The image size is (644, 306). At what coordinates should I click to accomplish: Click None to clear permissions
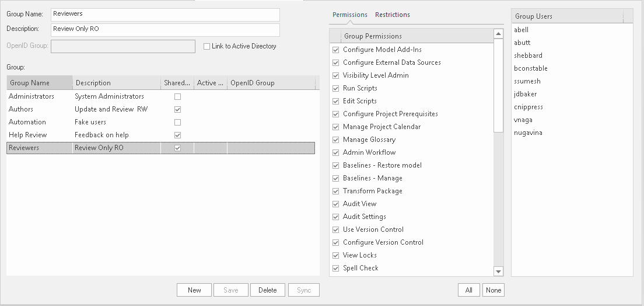point(493,290)
